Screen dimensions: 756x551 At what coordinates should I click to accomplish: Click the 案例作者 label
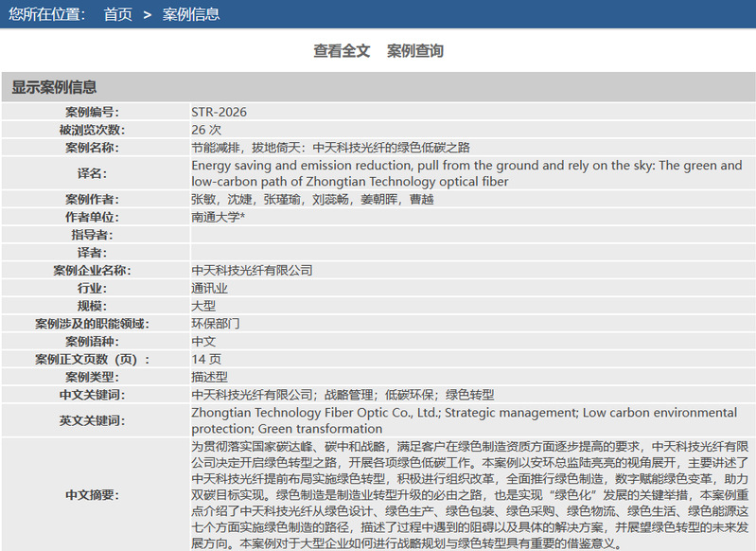click(92, 199)
